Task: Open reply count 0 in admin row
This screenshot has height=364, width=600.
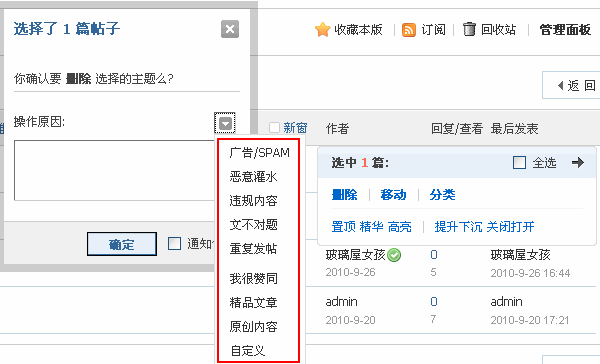Action: 434,302
